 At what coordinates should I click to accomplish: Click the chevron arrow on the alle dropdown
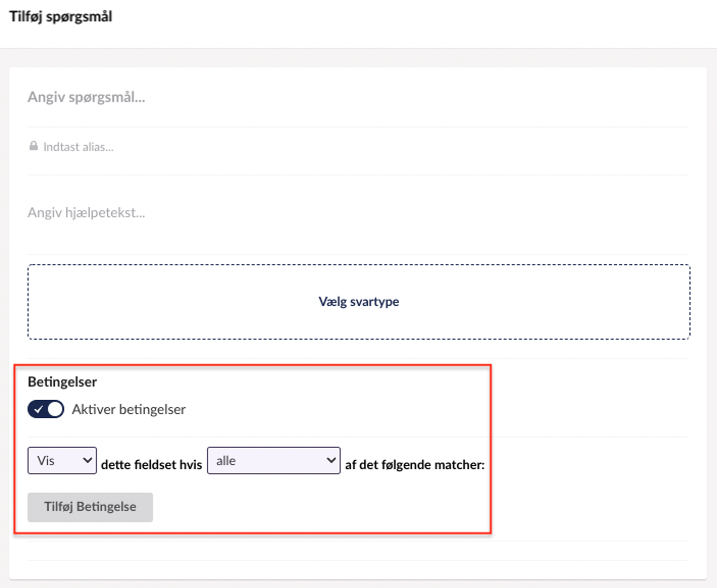[331, 460]
